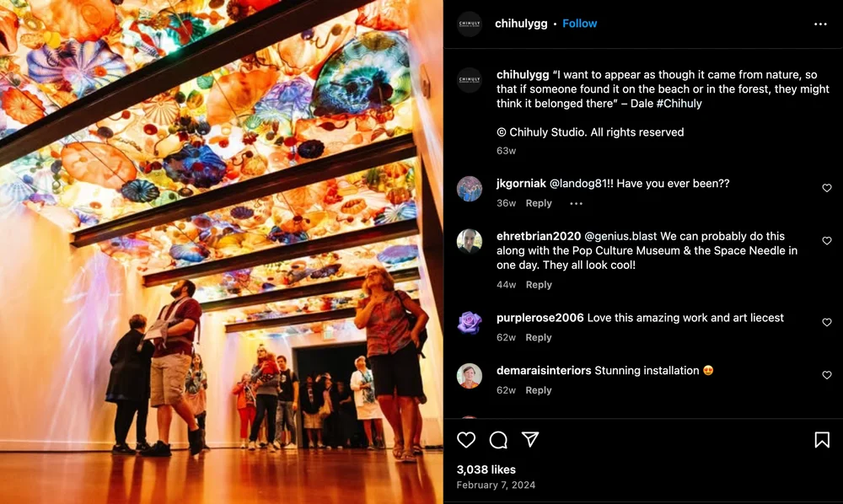843x504 pixels.
Task: Reply to jkgorniak's comment
Action: [539, 203]
